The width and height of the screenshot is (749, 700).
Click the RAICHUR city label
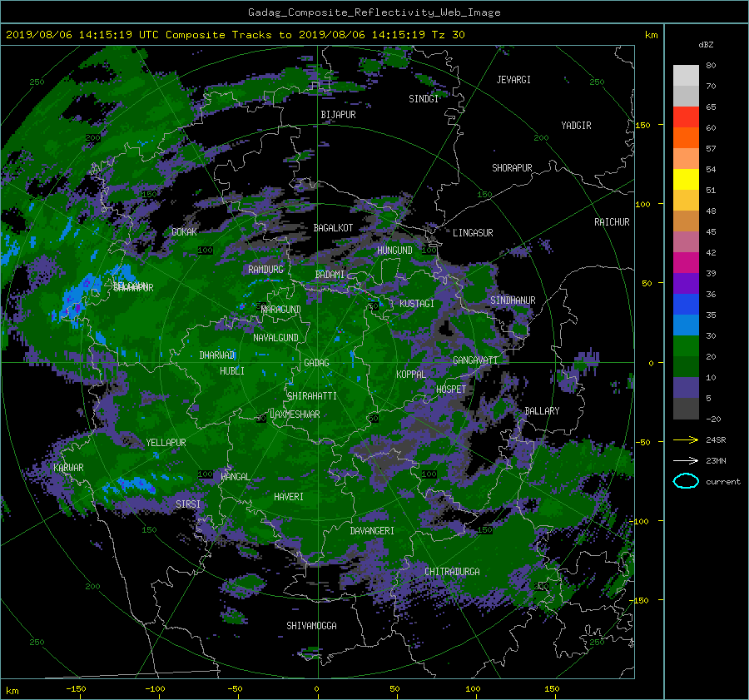(x=612, y=222)
